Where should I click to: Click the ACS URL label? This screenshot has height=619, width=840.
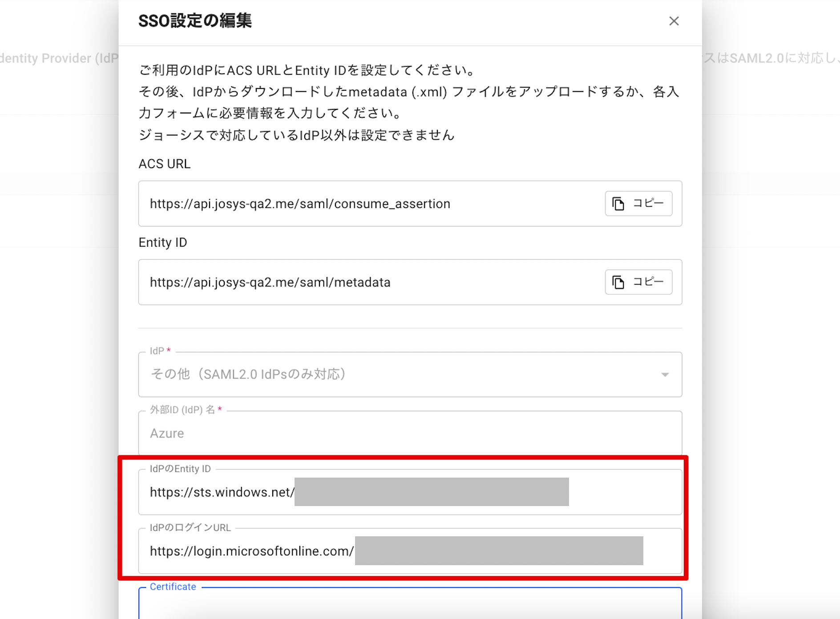pos(165,164)
